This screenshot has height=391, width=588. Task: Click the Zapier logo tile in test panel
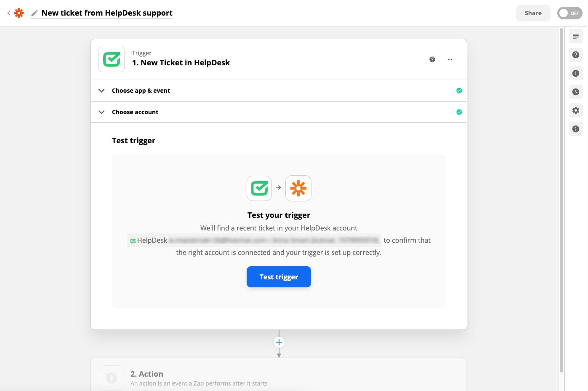[298, 188]
